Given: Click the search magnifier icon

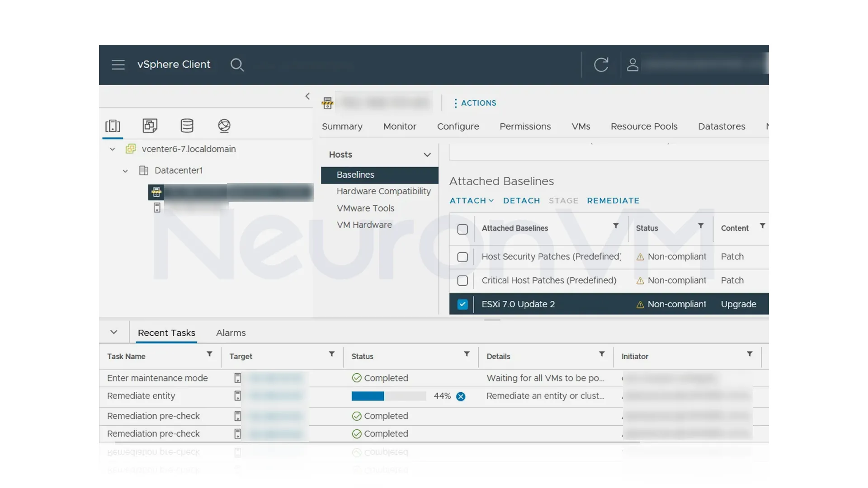Looking at the screenshot, I should (237, 65).
